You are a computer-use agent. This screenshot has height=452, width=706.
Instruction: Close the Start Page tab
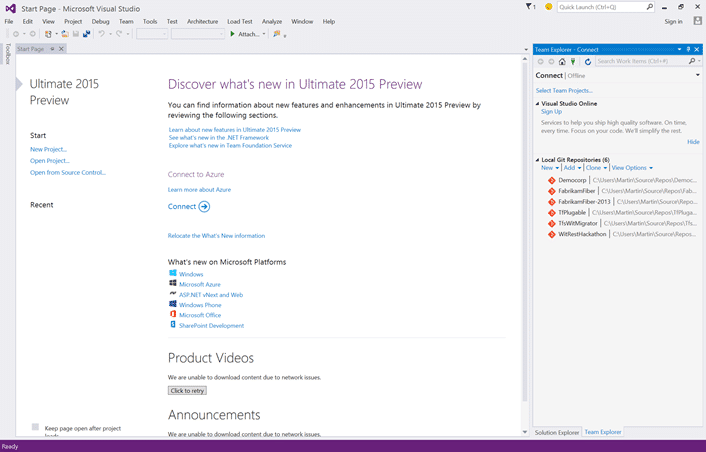[x=61, y=49]
